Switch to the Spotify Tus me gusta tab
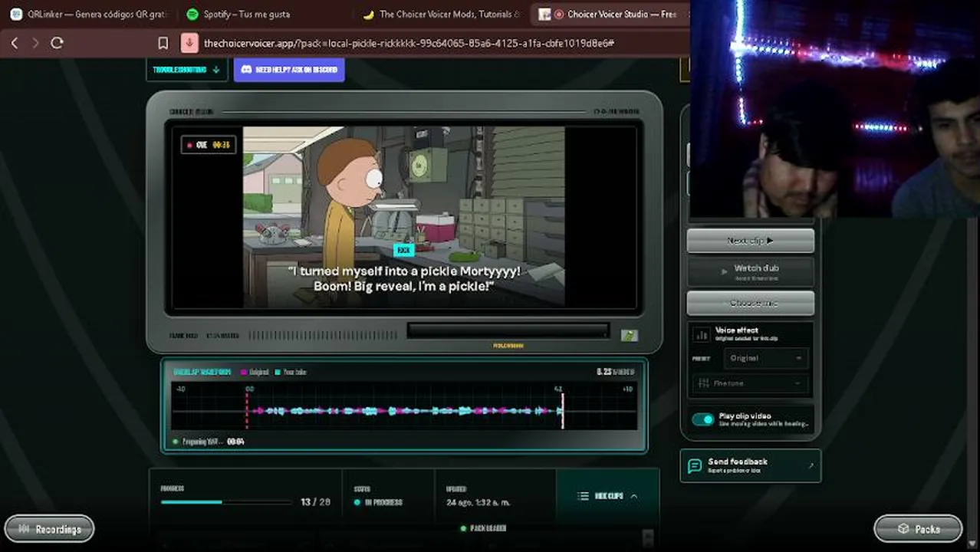This screenshot has height=552, width=980. tap(265, 14)
